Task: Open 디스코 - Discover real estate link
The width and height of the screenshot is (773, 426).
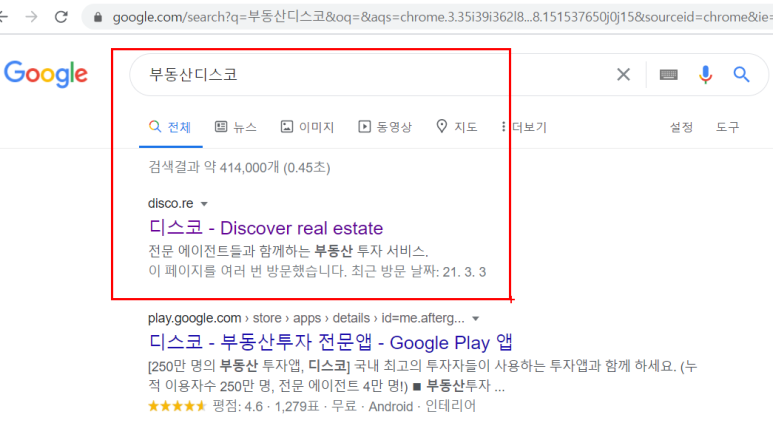Action: [266, 228]
